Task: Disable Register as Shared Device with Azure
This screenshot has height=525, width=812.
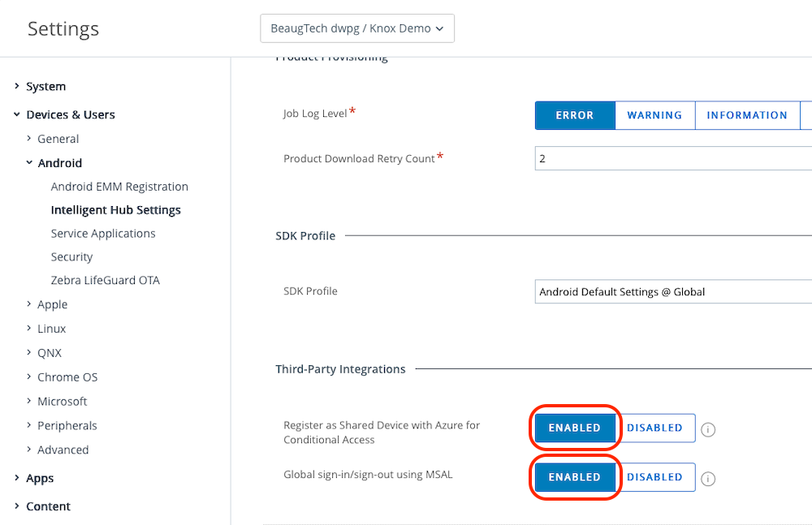Action: 654,428
